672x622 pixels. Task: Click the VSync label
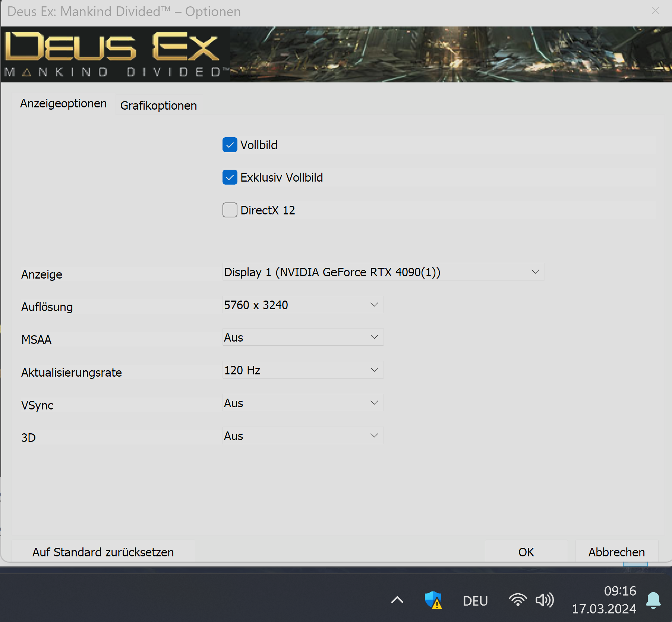click(37, 405)
